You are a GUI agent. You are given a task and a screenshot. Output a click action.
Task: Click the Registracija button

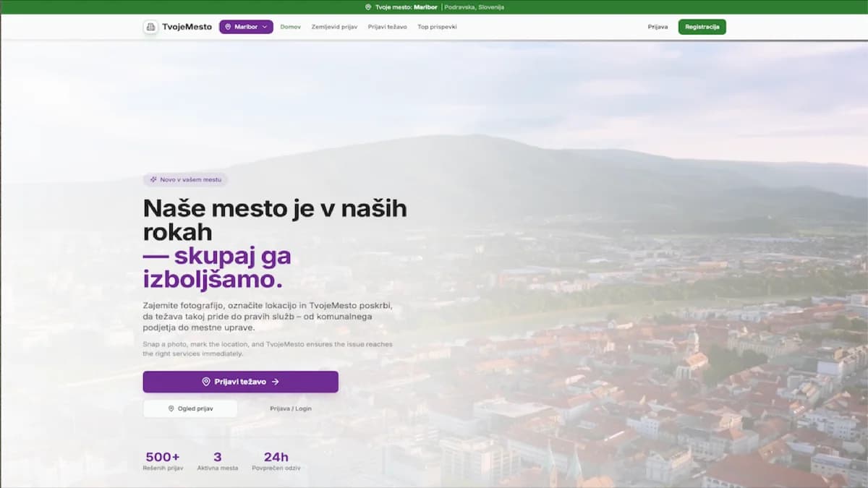click(702, 26)
